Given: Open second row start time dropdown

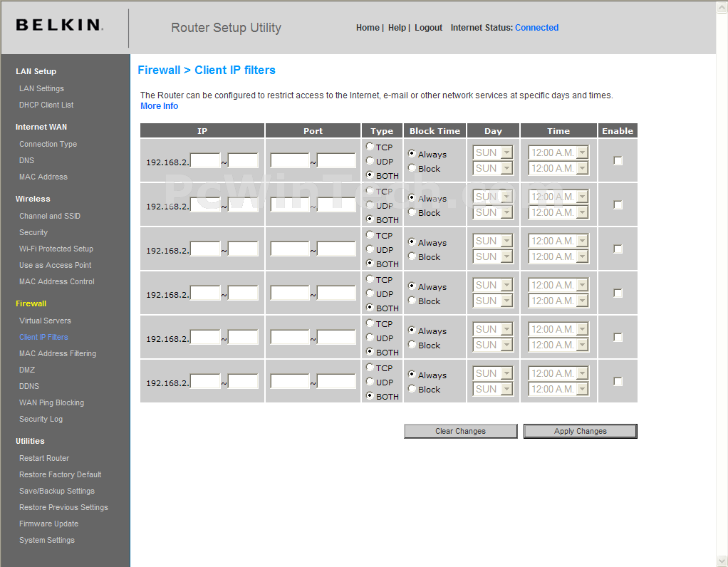Looking at the screenshot, I should 558,197.
